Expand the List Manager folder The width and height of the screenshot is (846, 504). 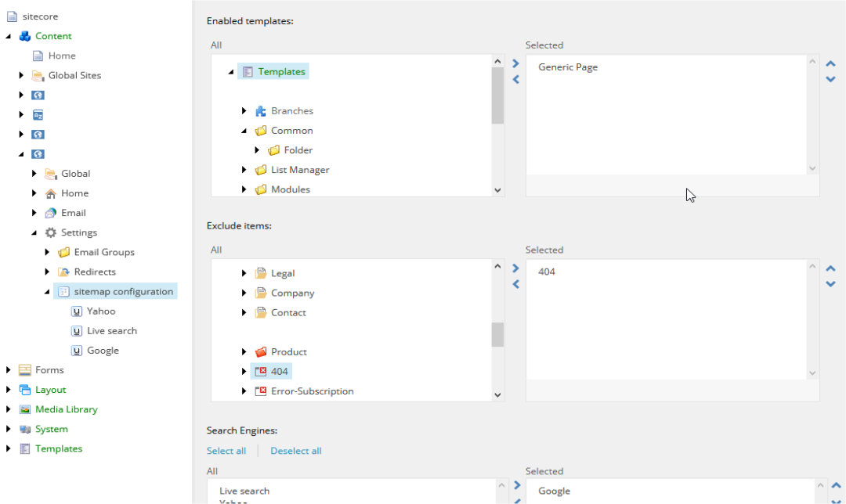click(x=244, y=170)
